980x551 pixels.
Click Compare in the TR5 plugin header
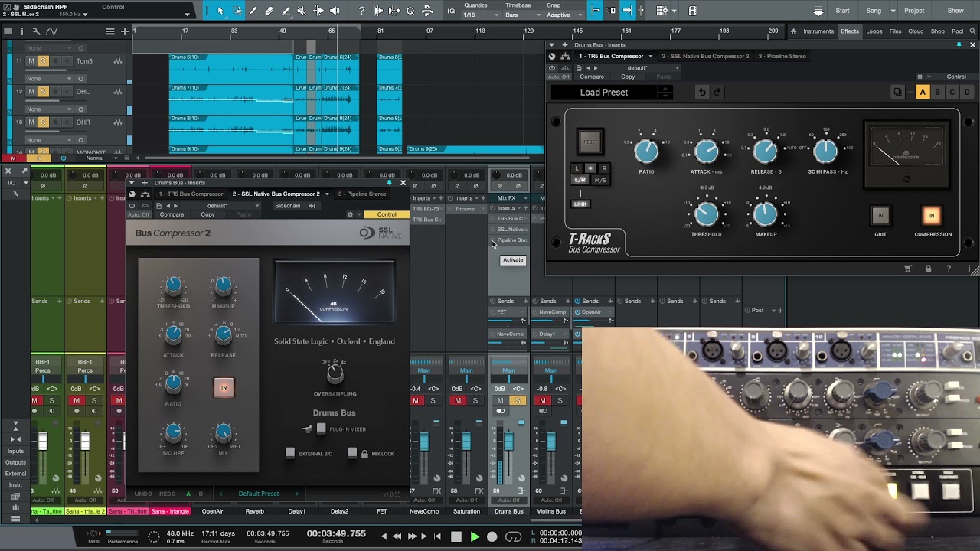coord(592,77)
